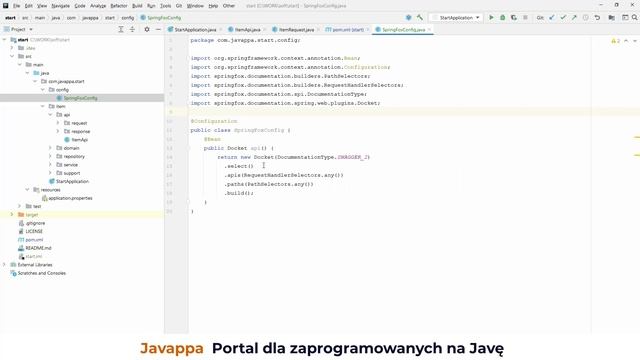Viewport: 640px width, 360px height.
Task: Open the Navigate menu
Action: click(60, 6)
